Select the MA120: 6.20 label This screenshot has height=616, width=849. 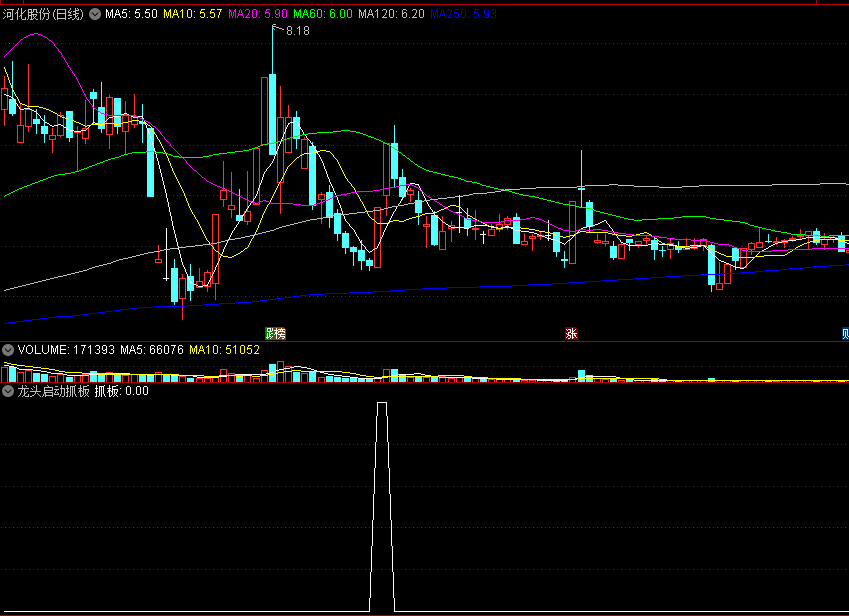coord(391,14)
